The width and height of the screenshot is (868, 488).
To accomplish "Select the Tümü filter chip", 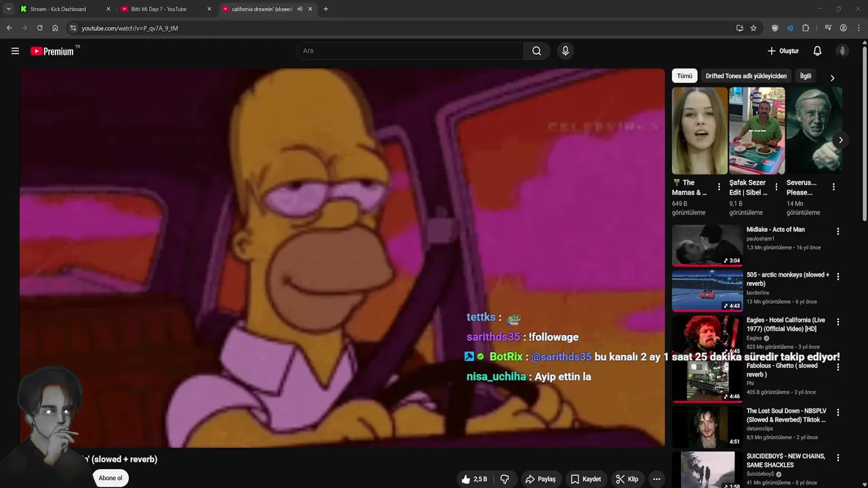I will [684, 76].
